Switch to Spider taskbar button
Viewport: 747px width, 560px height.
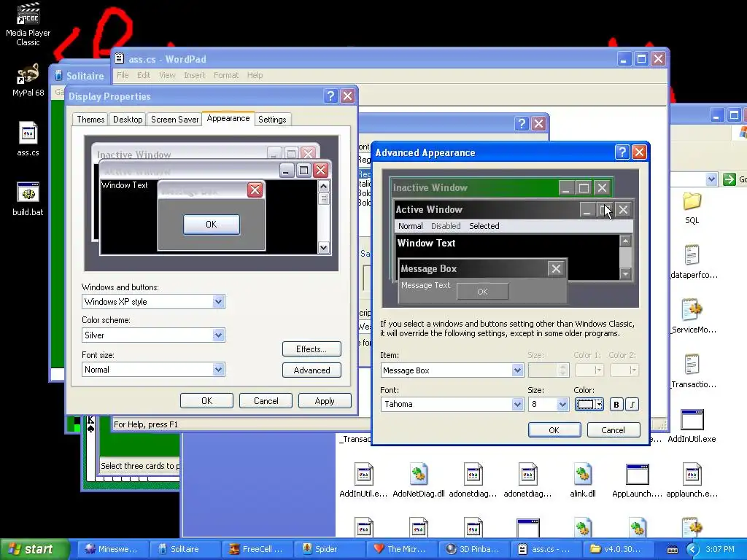pos(329,549)
